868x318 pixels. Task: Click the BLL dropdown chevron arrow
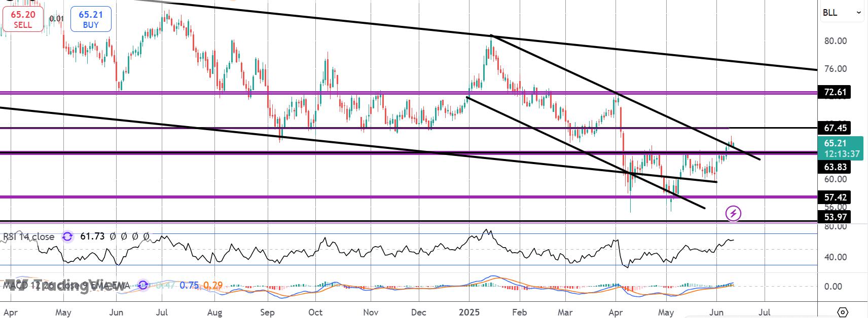point(858,13)
